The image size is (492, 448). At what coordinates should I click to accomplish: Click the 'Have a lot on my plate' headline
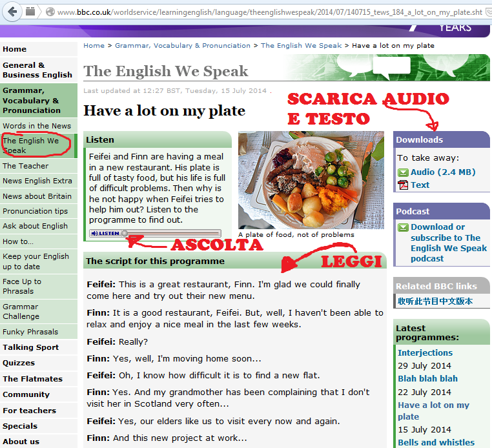164,110
